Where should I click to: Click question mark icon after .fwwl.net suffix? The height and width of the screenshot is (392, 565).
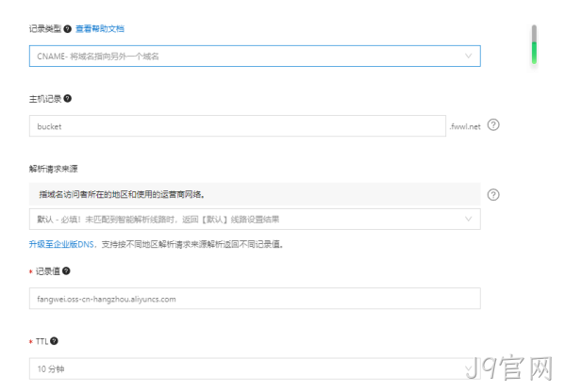tap(493, 125)
